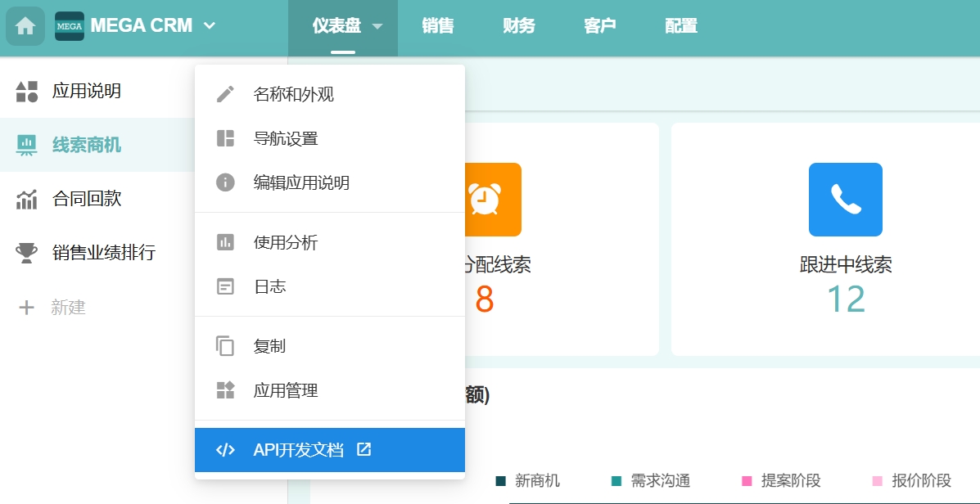
Task: Click the 提案阶段 legend color square
Action: pyautogui.click(x=746, y=481)
